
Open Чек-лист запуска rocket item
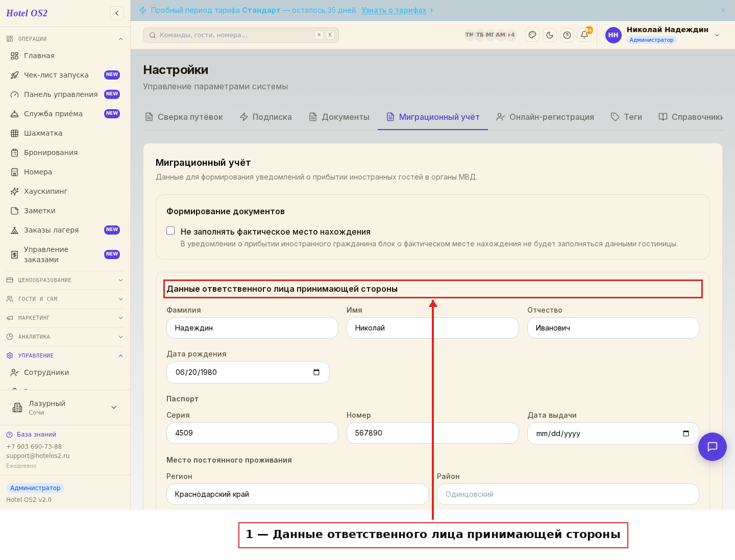(x=65, y=75)
